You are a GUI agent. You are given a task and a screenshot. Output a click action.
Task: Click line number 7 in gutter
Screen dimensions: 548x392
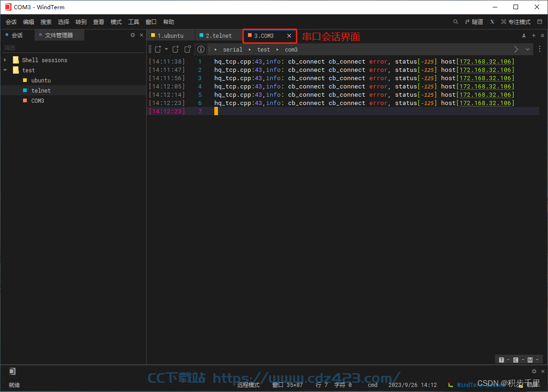coord(200,111)
